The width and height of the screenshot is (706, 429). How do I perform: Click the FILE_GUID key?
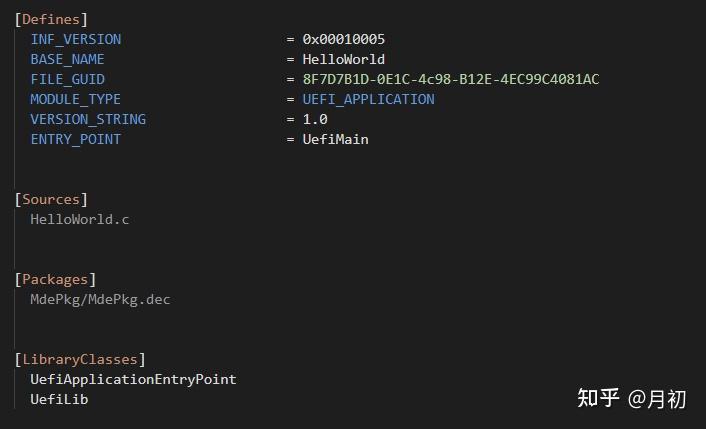(67, 79)
